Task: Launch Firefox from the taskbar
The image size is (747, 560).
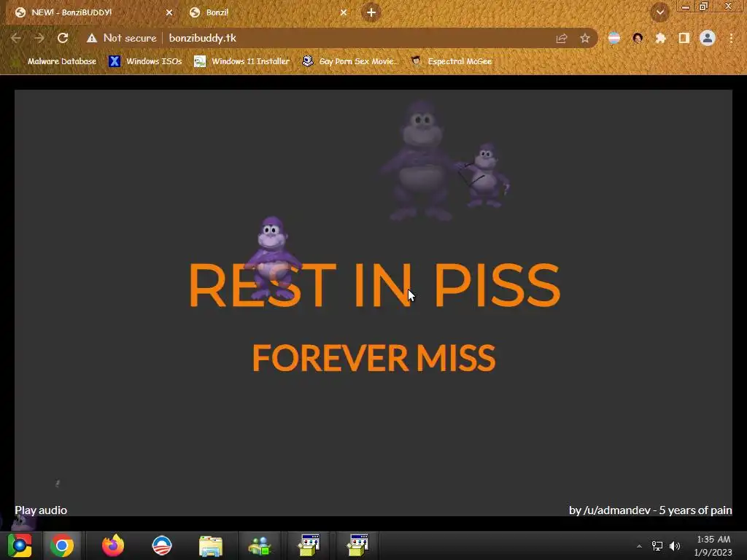Action: click(113, 545)
